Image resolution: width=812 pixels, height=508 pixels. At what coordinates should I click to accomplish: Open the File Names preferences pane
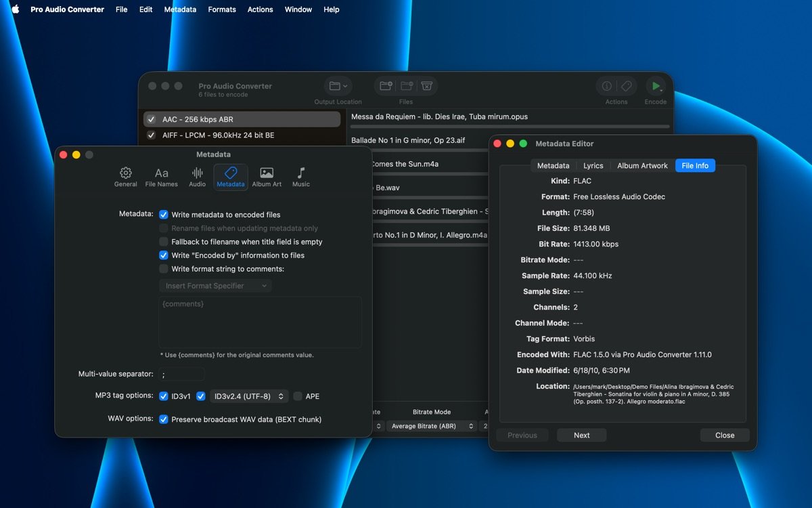point(162,177)
